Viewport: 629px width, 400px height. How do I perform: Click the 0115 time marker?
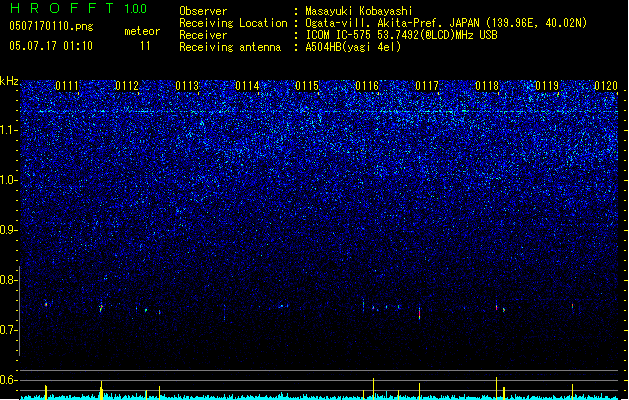pyautogui.click(x=307, y=86)
